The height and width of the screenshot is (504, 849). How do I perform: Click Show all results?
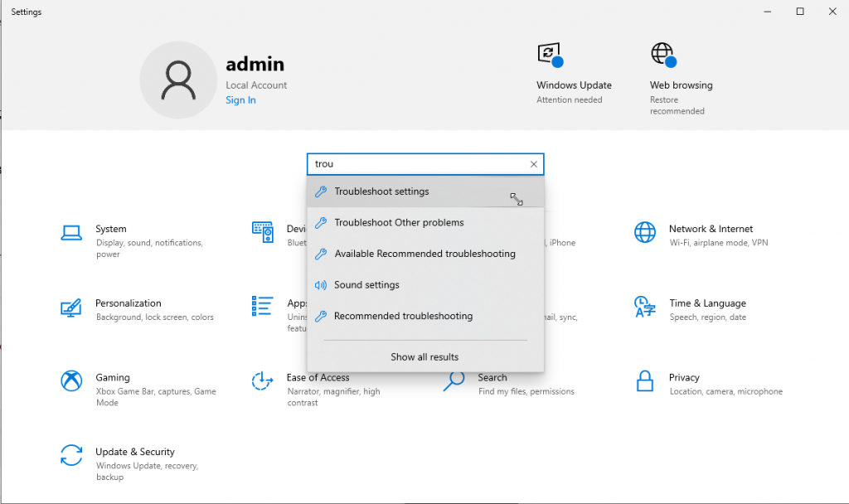click(x=424, y=356)
